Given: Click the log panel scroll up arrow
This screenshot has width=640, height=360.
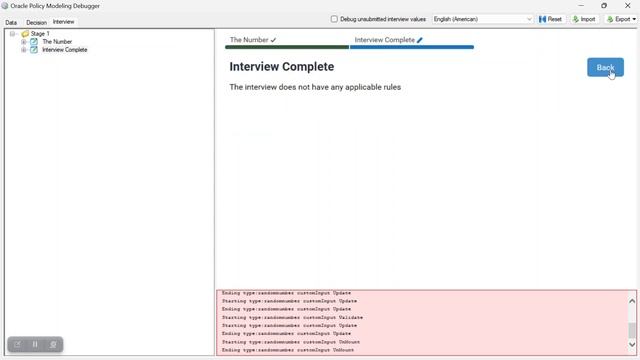Looking at the screenshot, I should 632,301.
